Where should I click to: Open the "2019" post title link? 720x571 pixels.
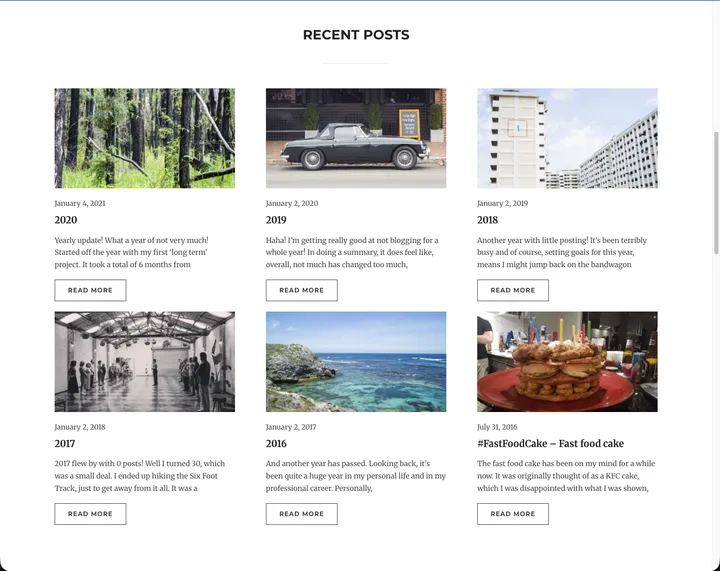tap(276, 220)
